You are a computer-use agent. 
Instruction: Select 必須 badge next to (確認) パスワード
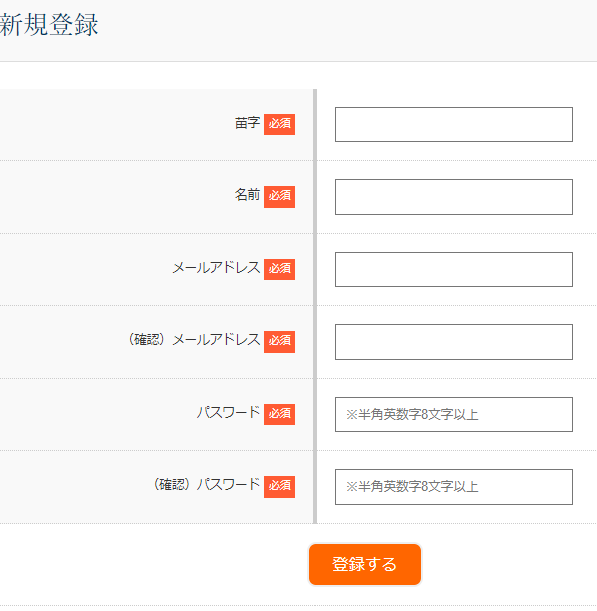279,487
